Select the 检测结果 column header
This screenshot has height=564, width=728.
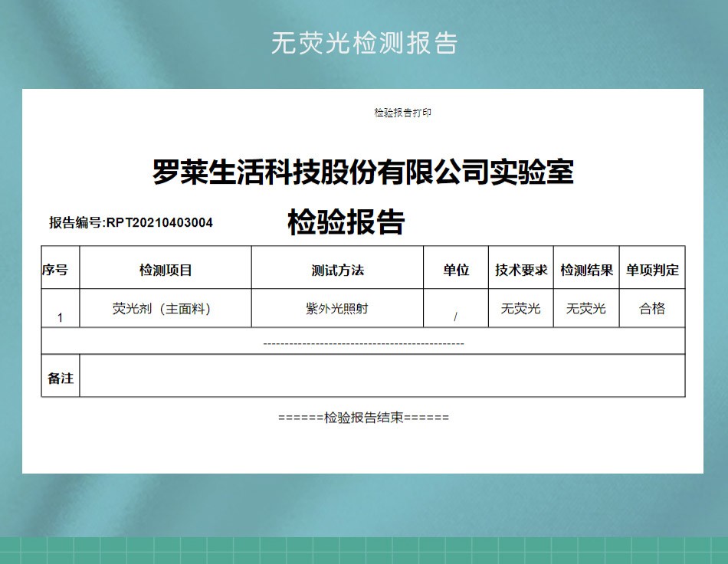point(586,267)
